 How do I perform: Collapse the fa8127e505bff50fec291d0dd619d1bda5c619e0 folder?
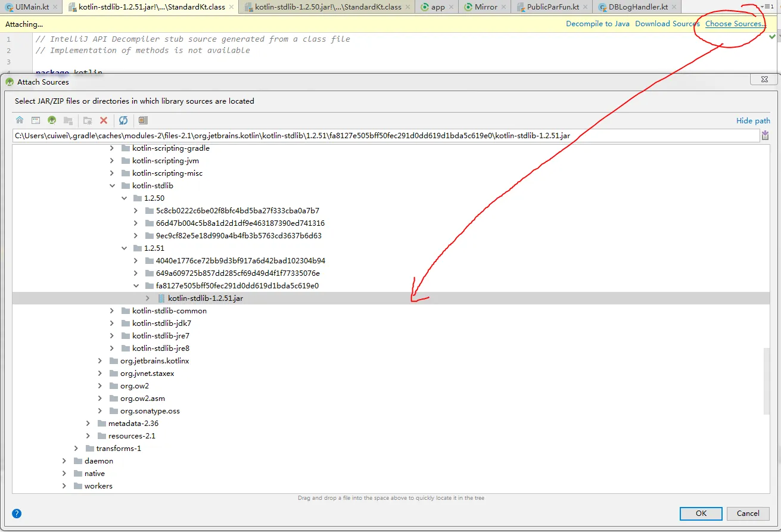[x=136, y=285]
